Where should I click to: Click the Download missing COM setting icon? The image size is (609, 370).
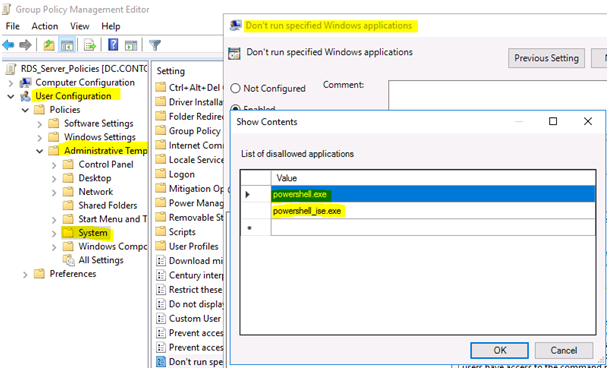click(160, 261)
